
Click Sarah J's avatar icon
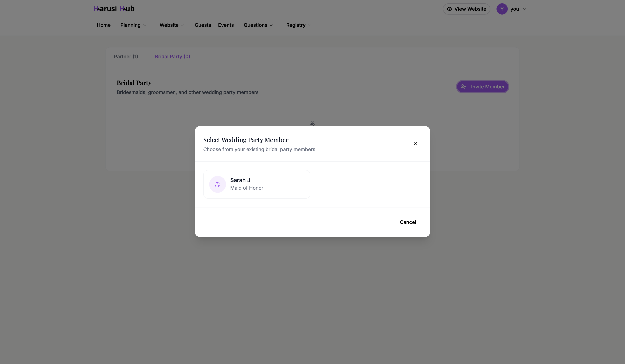tap(217, 184)
